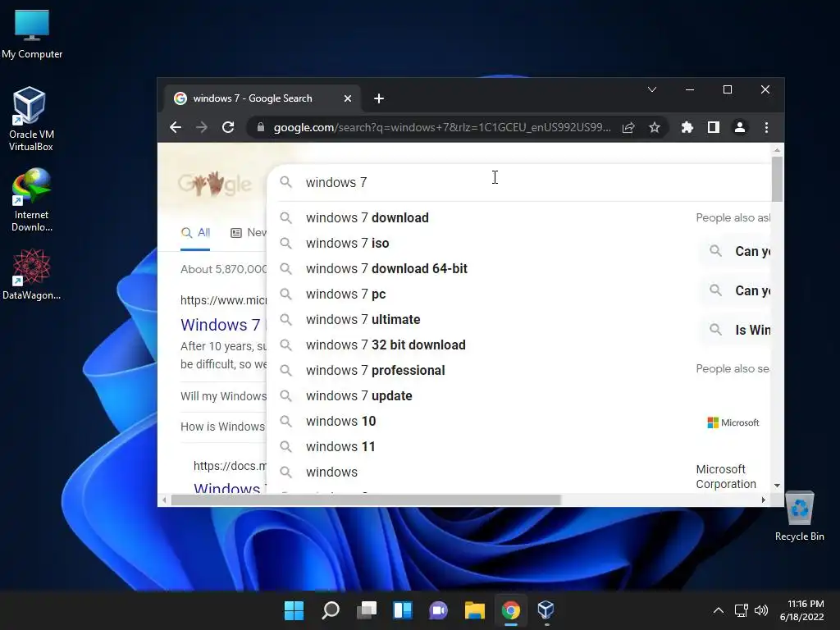This screenshot has height=630, width=840.
Task: Select the Recycle Bin icon
Action: [x=799, y=517]
